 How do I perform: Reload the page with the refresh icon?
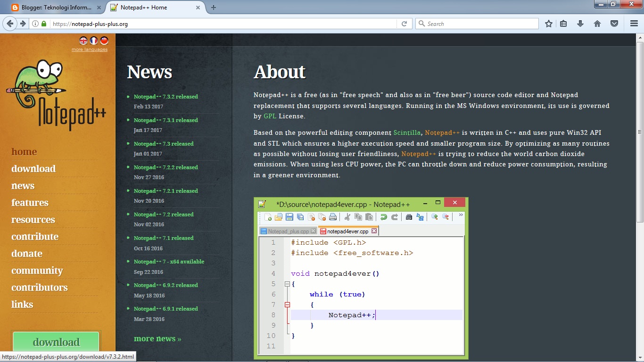pyautogui.click(x=404, y=24)
